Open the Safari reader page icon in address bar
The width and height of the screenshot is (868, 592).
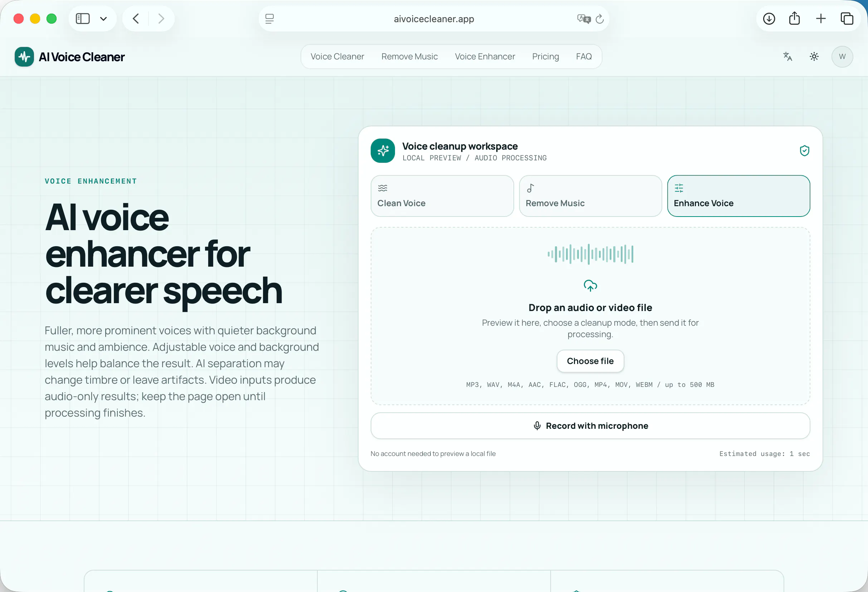point(269,19)
